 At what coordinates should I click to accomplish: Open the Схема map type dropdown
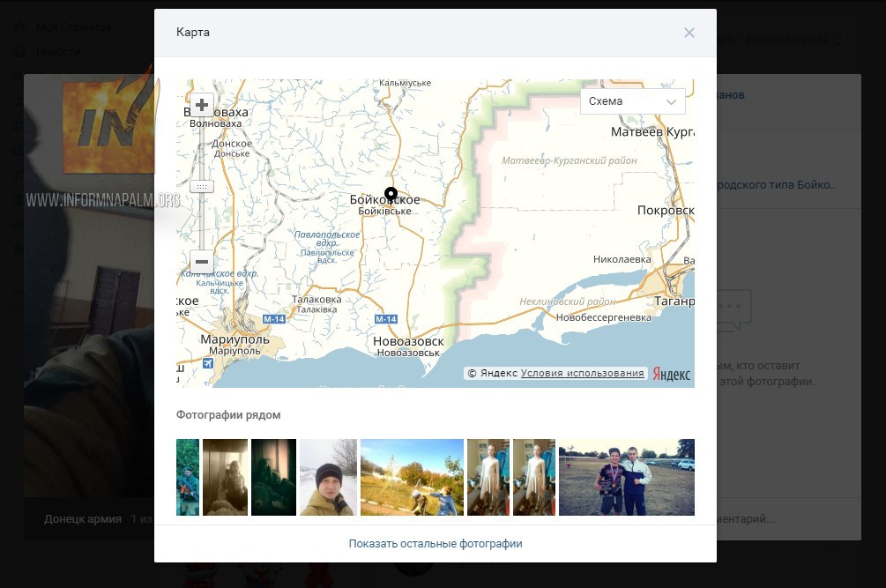click(632, 101)
